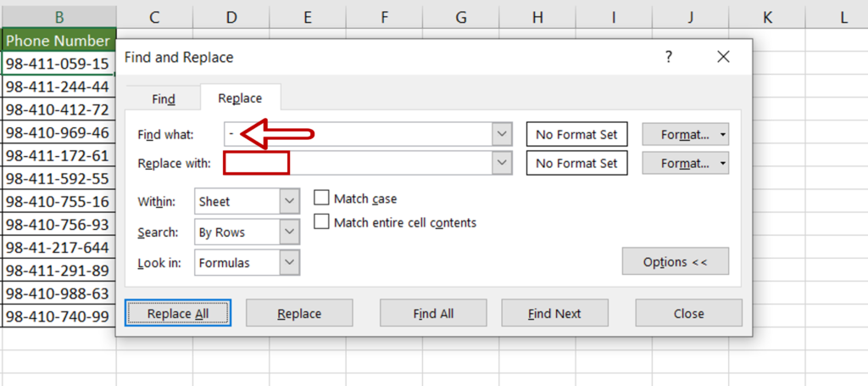Image resolution: width=868 pixels, height=386 pixels.
Task: Expand the Within Sheet dropdown
Action: (290, 201)
